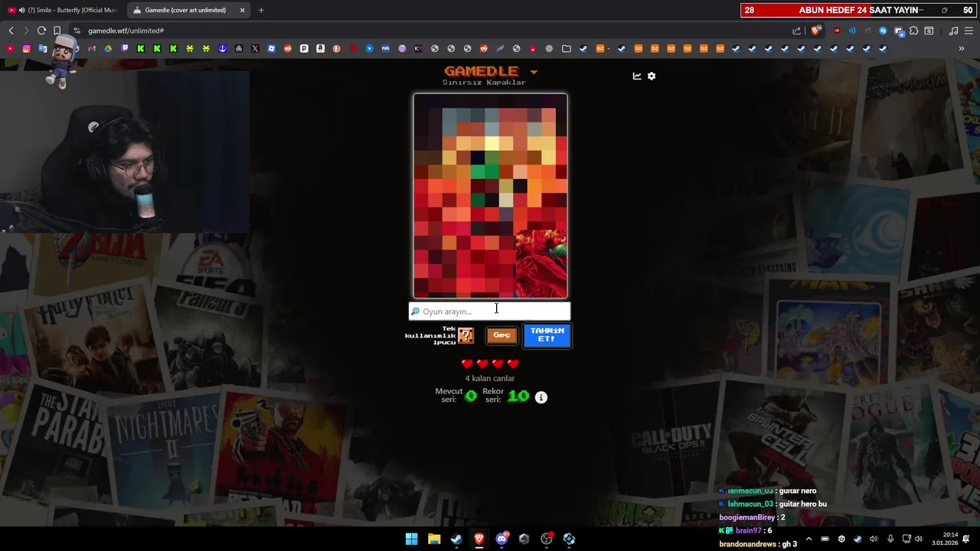Image resolution: width=980 pixels, height=551 pixels.
Task: Open the Twitch bookmark
Action: [125, 48]
